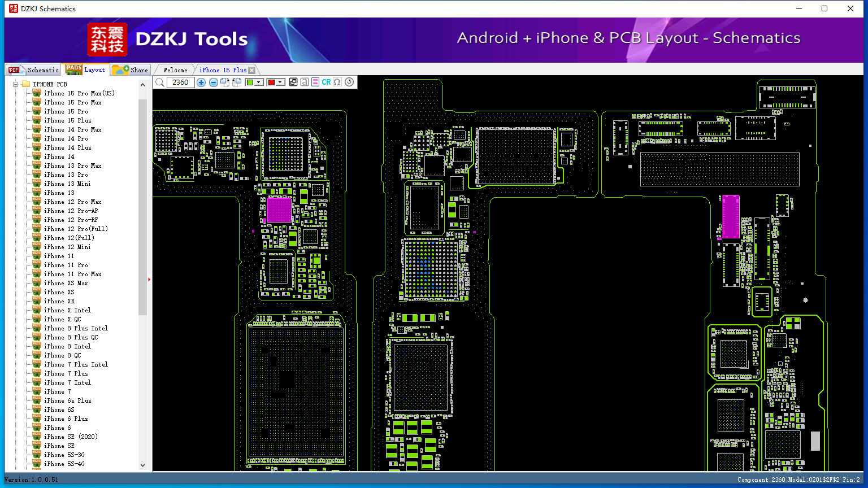Click the red arrow on the panel splitter
868x488 pixels.
pos(149,279)
